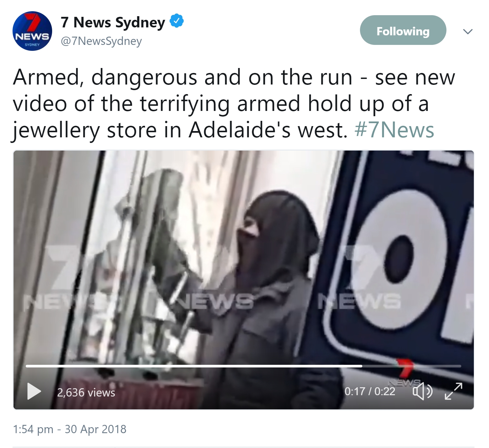Click the unplayed part of the progress bar
Image resolution: width=489 pixels, height=448 pixels.
pos(411,366)
